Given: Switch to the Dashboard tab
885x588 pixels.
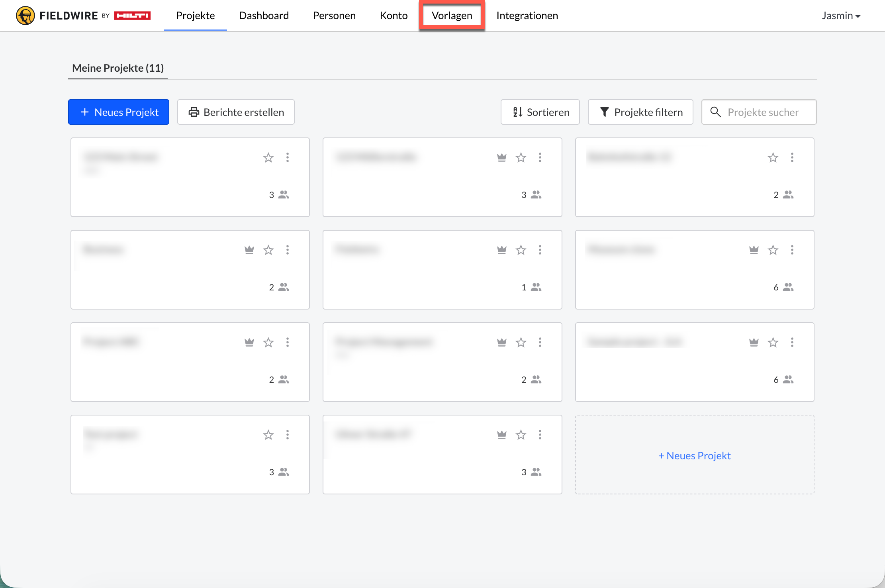Looking at the screenshot, I should (264, 16).
